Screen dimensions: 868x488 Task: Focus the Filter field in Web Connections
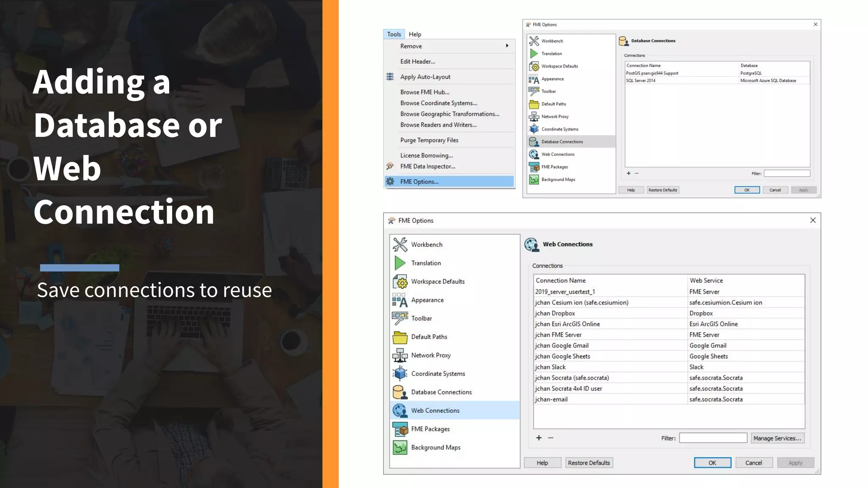point(713,438)
